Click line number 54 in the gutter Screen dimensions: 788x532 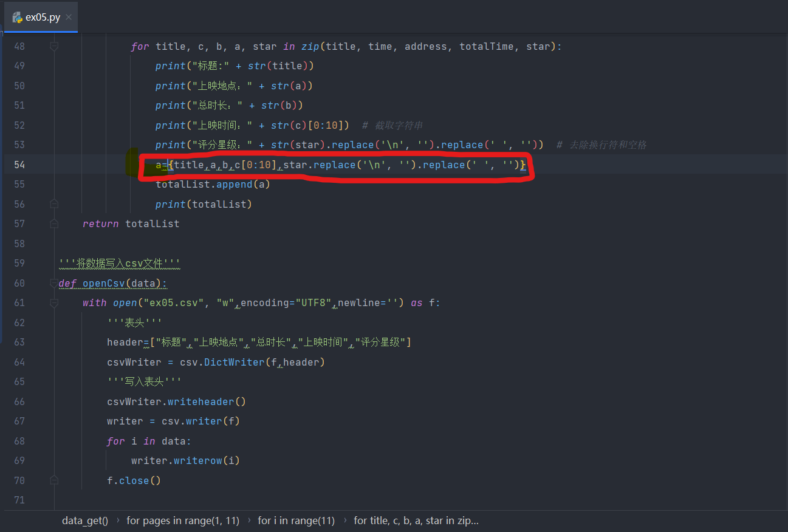click(x=19, y=164)
